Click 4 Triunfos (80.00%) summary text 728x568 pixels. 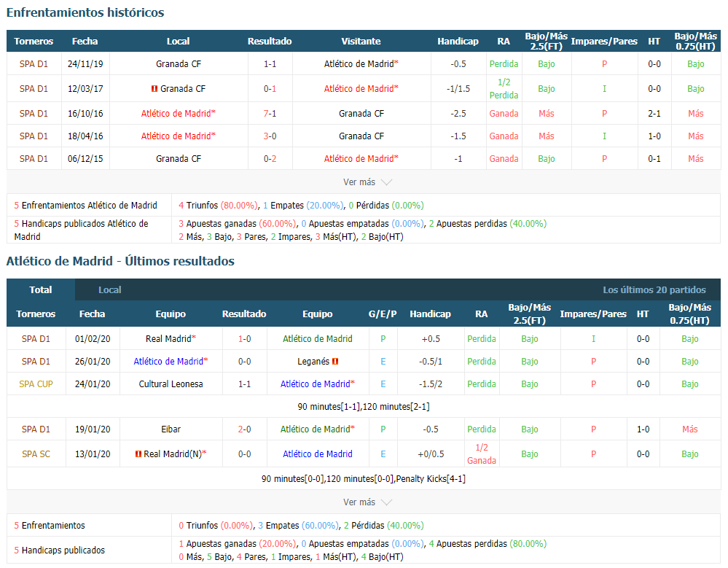click(x=218, y=206)
